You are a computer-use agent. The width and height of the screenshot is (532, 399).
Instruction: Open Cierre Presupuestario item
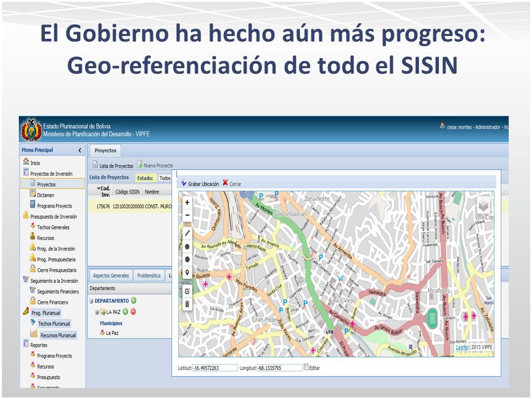click(x=53, y=270)
